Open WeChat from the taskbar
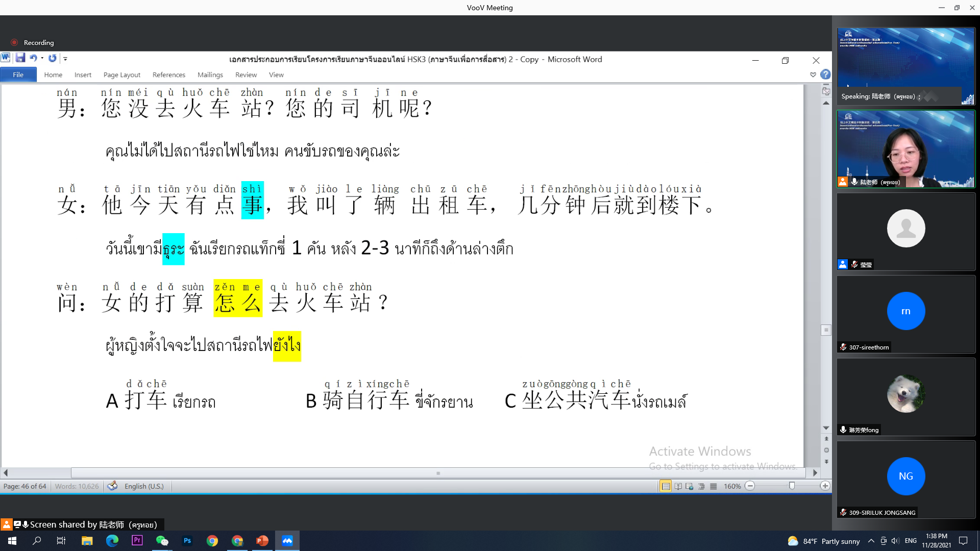The height and width of the screenshot is (551, 980). tap(162, 541)
